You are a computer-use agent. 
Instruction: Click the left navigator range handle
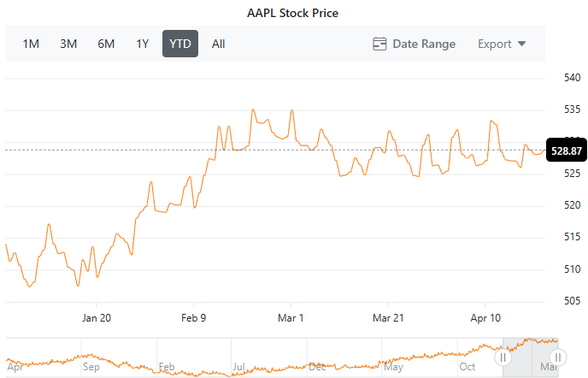click(503, 357)
